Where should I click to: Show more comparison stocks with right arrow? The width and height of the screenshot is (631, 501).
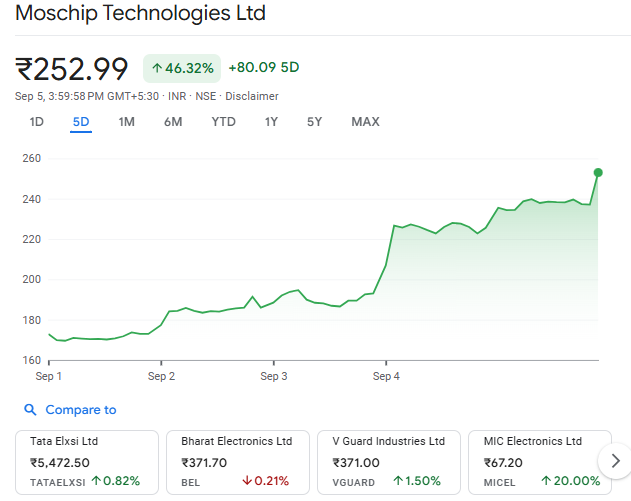tap(611, 460)
